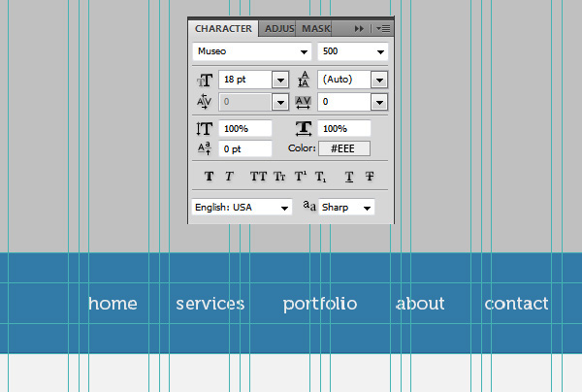Click the panel collapse double-arrow icon
The width and height of the screenshot is (582, 392).
[x=360, y=29]
